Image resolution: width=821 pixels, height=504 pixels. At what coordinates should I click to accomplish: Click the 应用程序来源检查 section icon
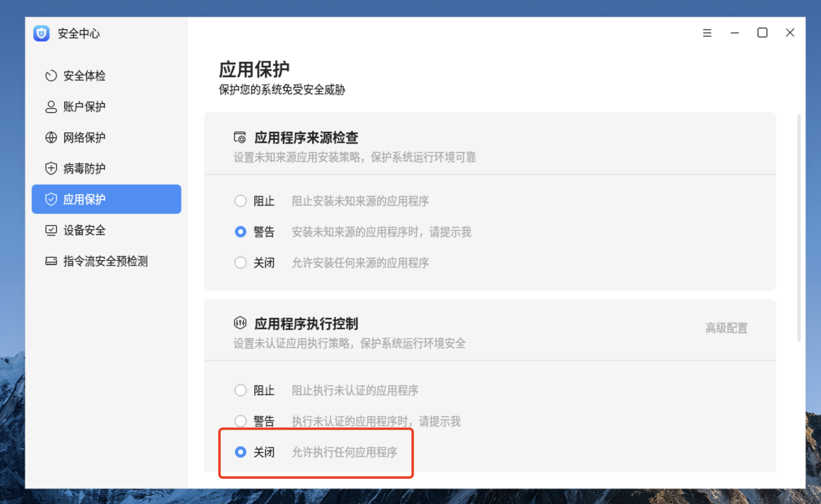(240, 137)
